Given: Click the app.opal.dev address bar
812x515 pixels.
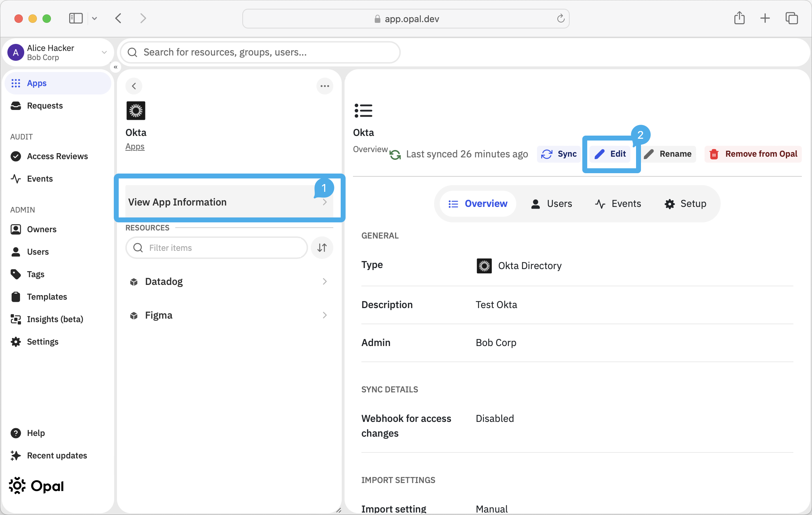Looking at the screenshot, I should 406,19.
